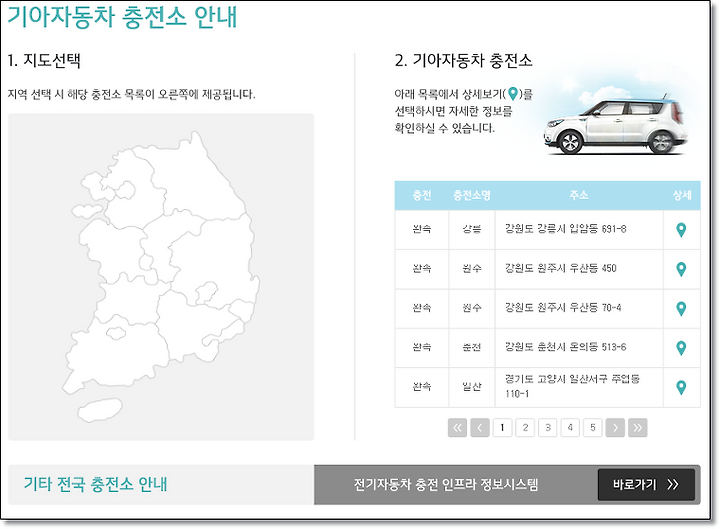Select Gwangju region on the map
Viewport: 720px width, 529px height.
pos(116,332)
